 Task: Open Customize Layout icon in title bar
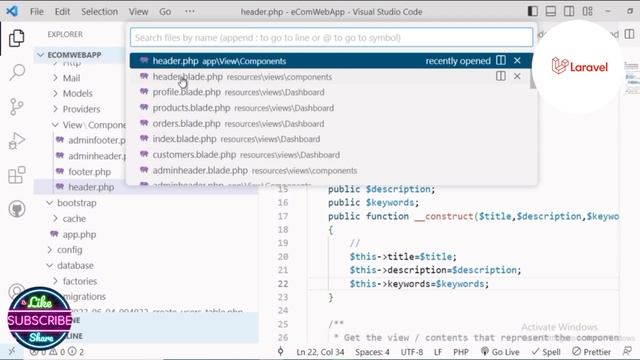[x=587, y=11]
